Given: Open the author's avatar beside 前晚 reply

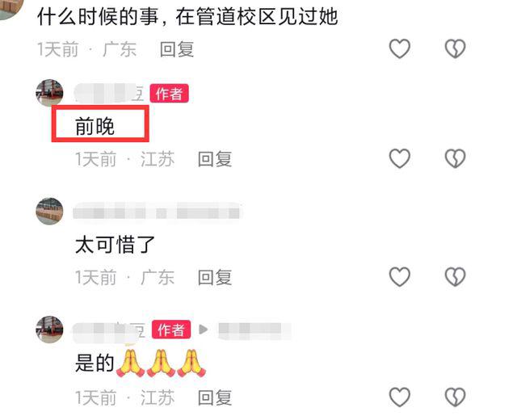Looking at the screenshot, I should [x=49, y=93].
